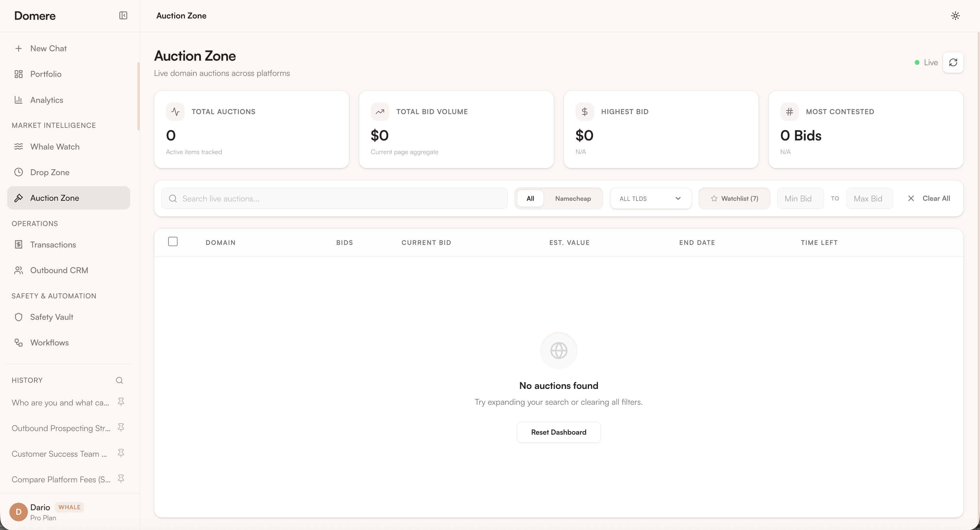Collapse the sidebar panel icon
The image size is (980, 530).
click(123, 16)
